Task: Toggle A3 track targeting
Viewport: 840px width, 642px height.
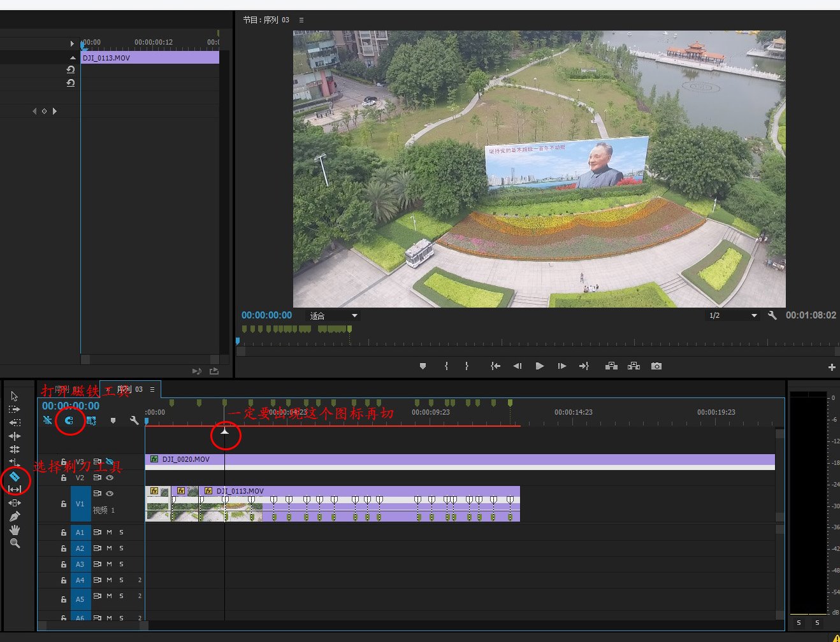Action: (80, 564)
